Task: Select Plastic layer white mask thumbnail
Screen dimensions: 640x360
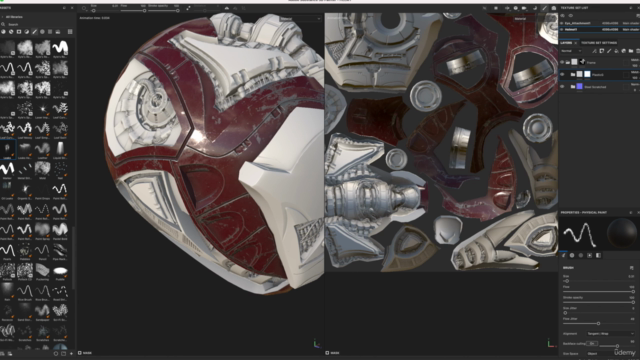Action: 587,74
